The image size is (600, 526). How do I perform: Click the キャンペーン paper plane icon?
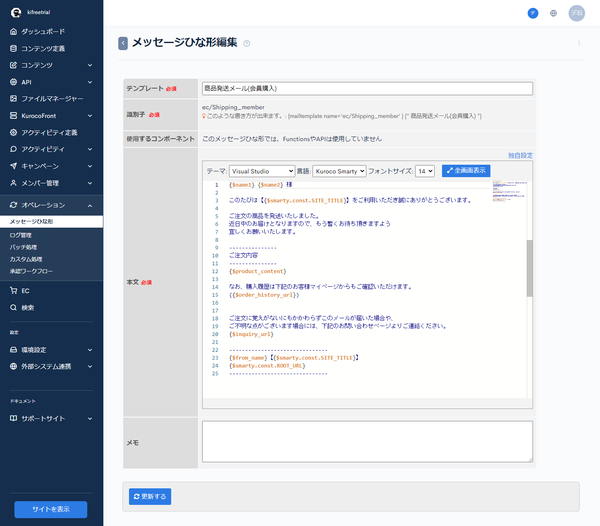click(13, 166)
